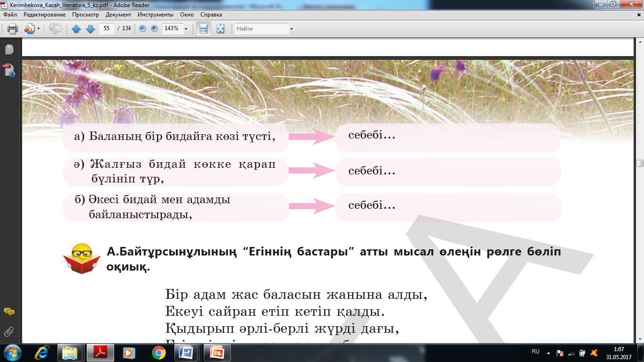This screenshot has width=644, height=362.
Task: Open the Редактирование menu
Action: pos(45,15)
